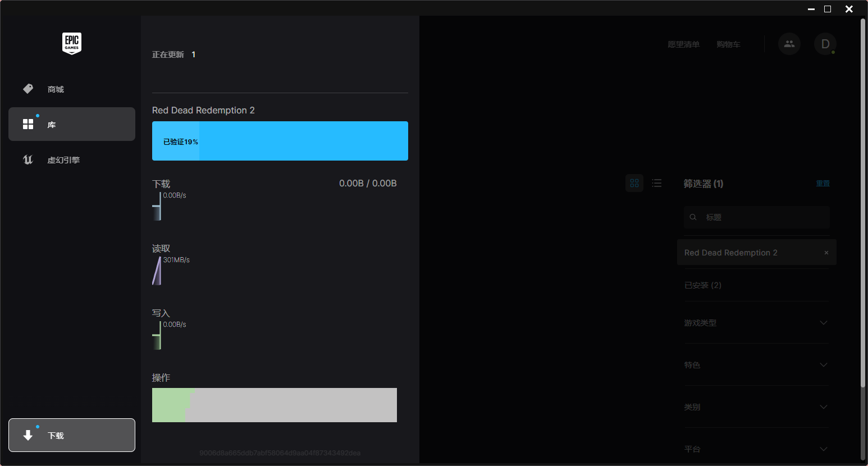
Task: Click the 下载 download arrow icon
Action: click(x=28, y=435)
